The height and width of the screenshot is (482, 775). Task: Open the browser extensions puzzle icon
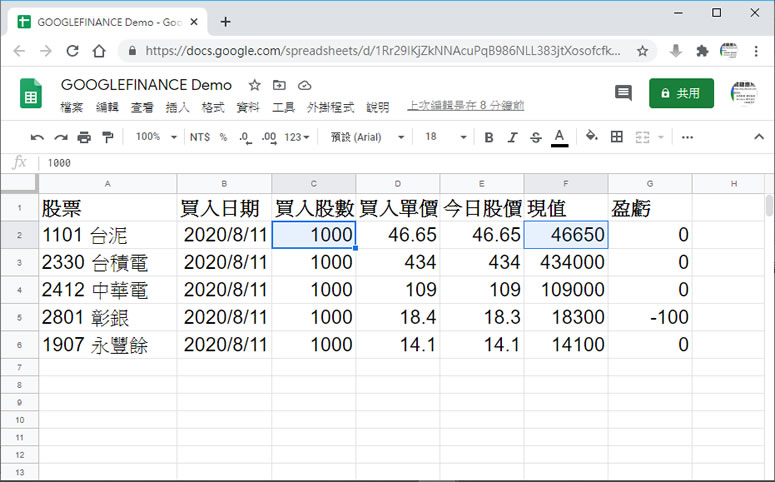[x=702, y=50]
